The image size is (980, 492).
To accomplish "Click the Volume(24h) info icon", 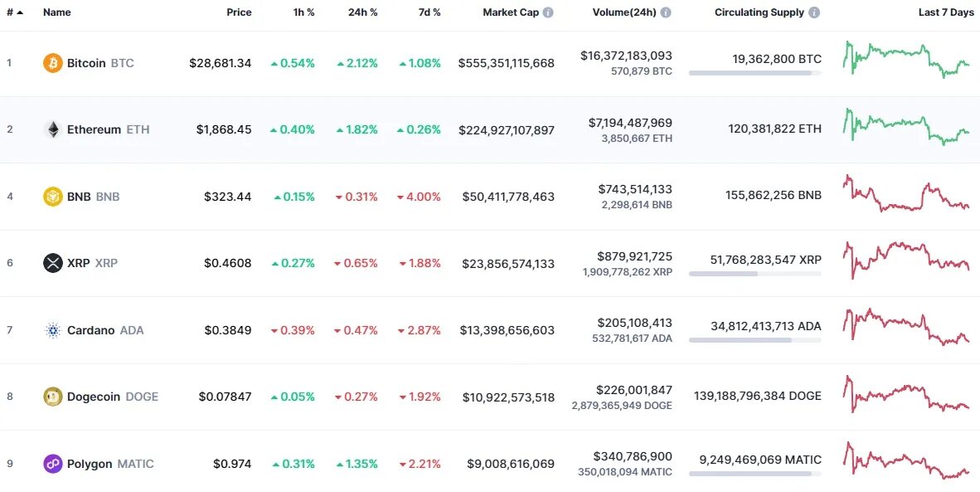I will [x=666, y=13].
